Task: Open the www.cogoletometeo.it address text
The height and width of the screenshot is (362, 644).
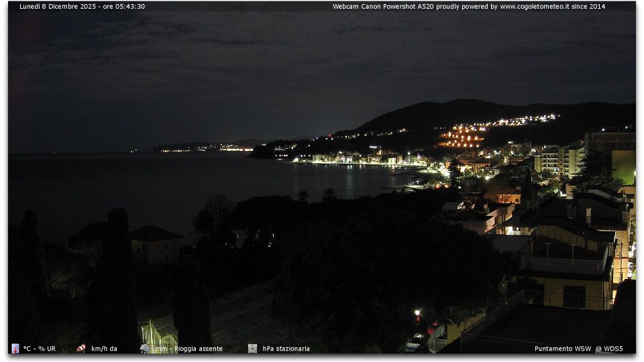Action: [x=535, y=6]
